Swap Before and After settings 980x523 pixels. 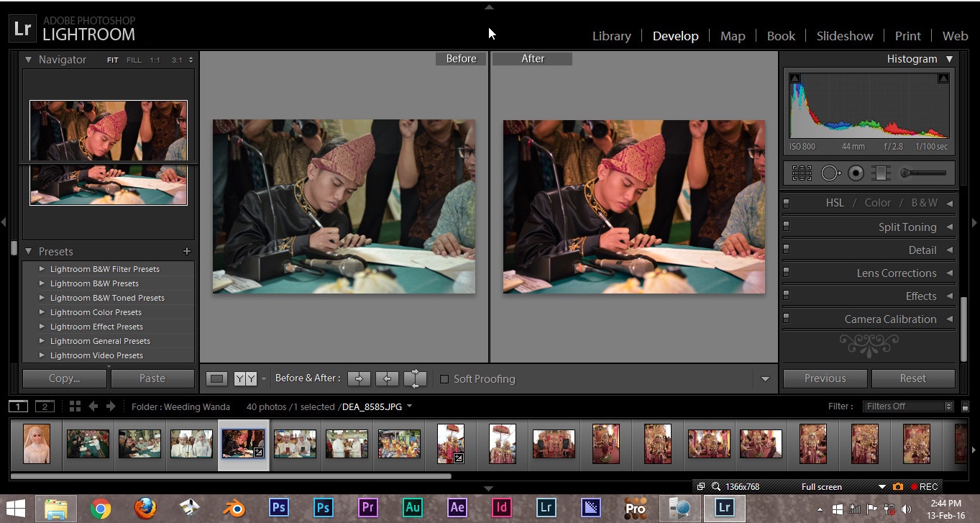416,378
